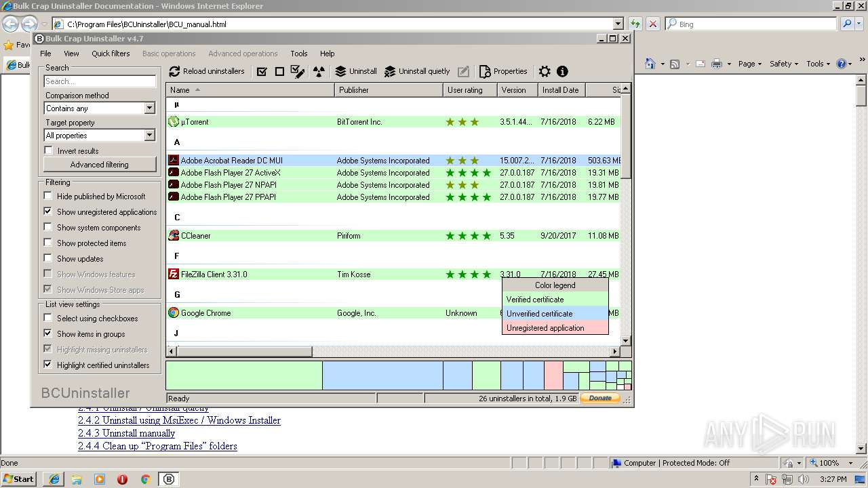Open the Quick filters menu
868x488 pixels.
(111, 54)
